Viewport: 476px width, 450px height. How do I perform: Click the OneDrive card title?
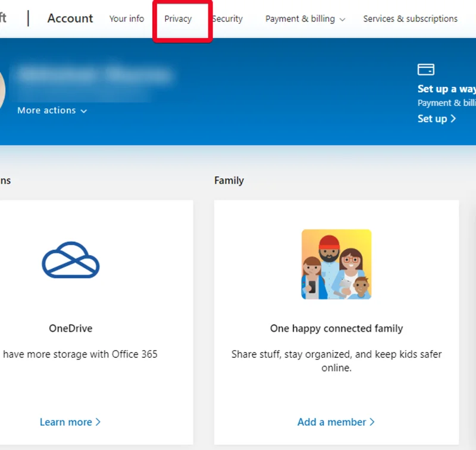[x=71, y=328]
